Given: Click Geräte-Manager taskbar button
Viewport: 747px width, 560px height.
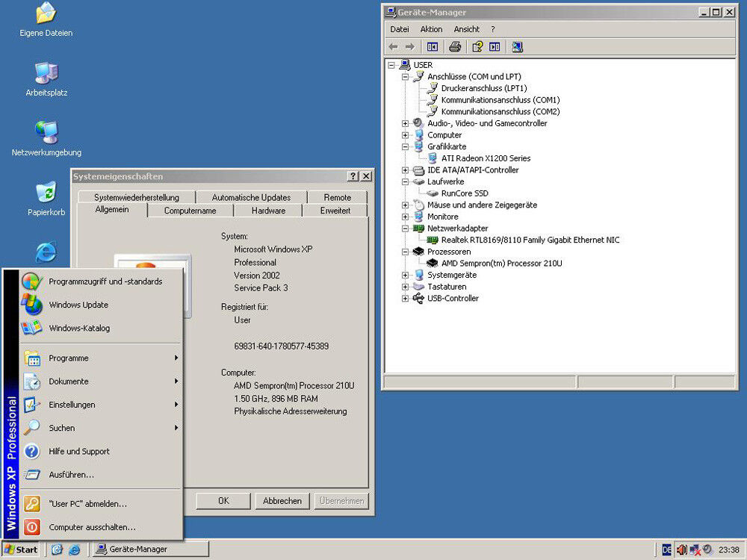Looking at the screenshot, I should click(151, 549).
